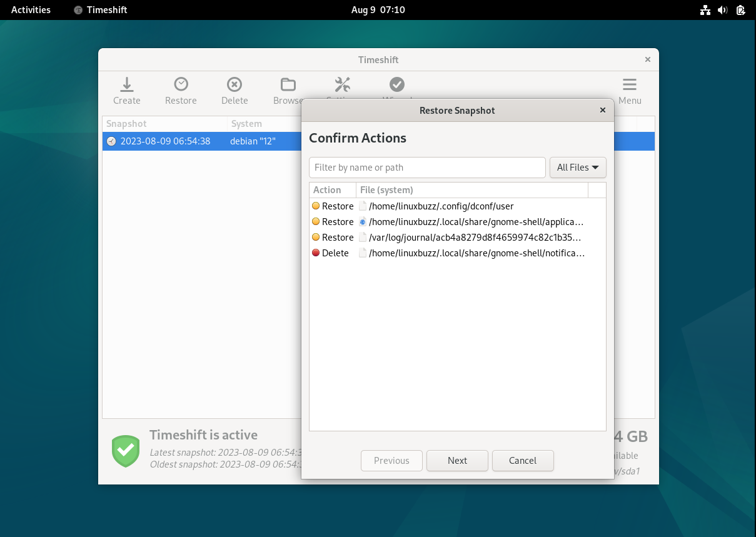Click the green shield status icon
The width and height of the screenshot is (756, 537).
point(126,451)
